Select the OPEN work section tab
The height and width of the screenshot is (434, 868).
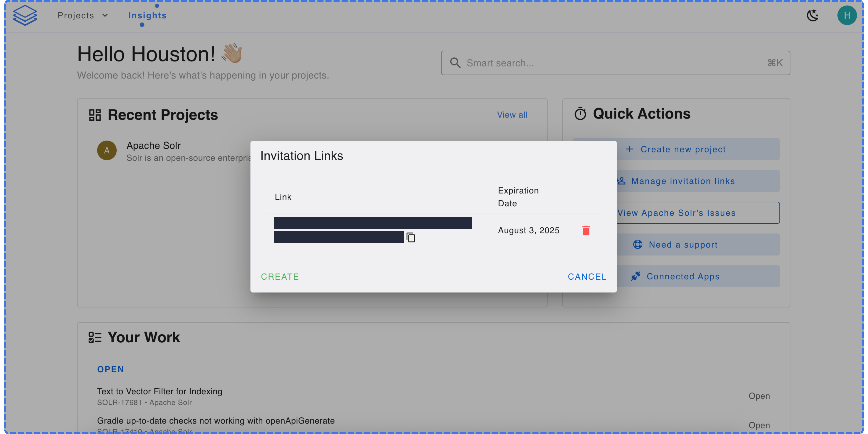pos(110,369)
